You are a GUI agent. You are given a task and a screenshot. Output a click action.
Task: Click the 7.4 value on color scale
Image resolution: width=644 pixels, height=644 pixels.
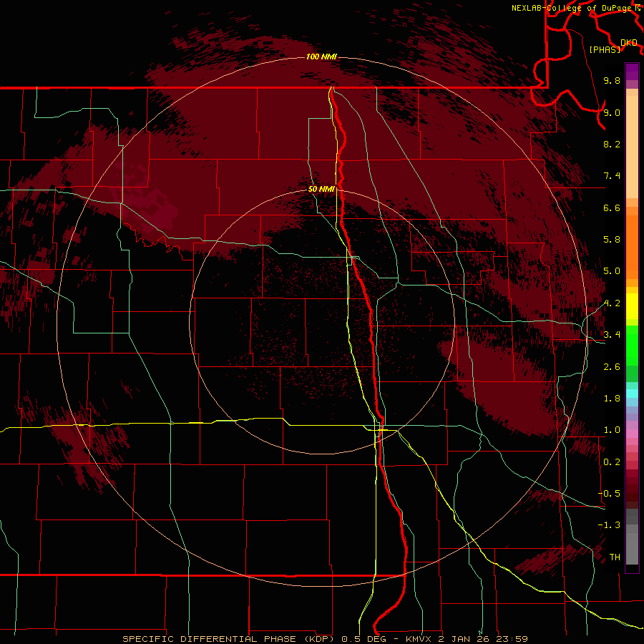tap(612, 176)
